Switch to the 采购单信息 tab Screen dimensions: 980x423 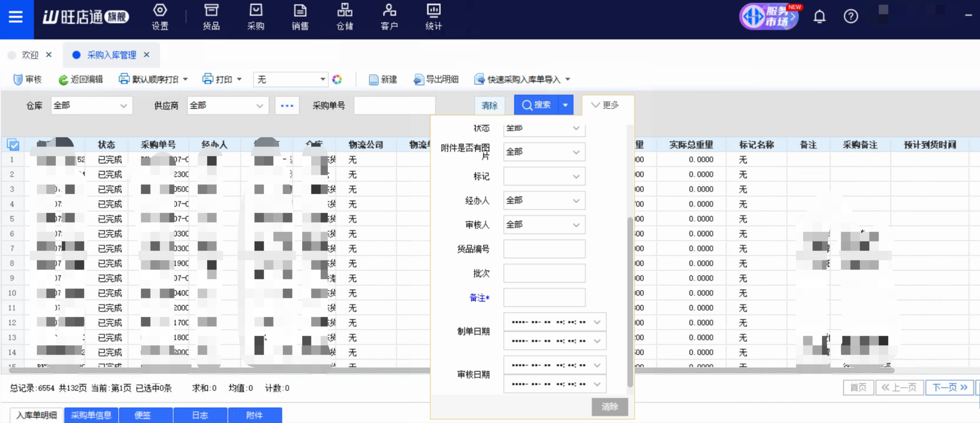91,415
